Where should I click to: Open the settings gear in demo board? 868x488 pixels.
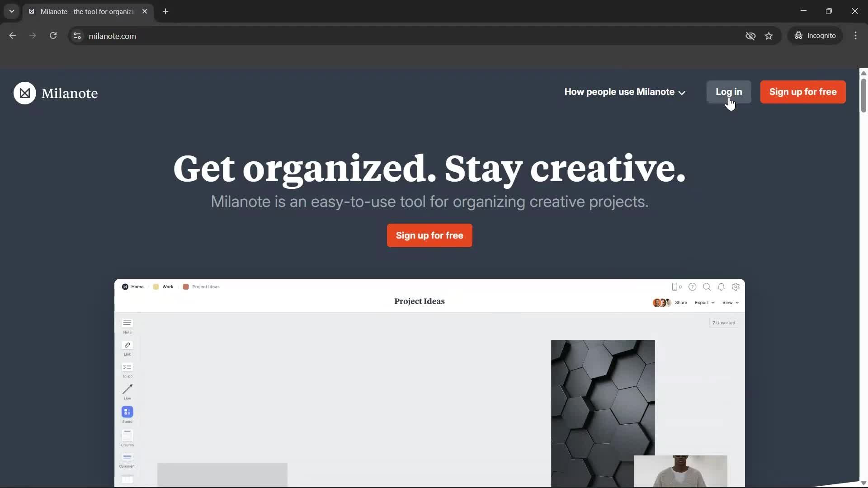[736, 287]
